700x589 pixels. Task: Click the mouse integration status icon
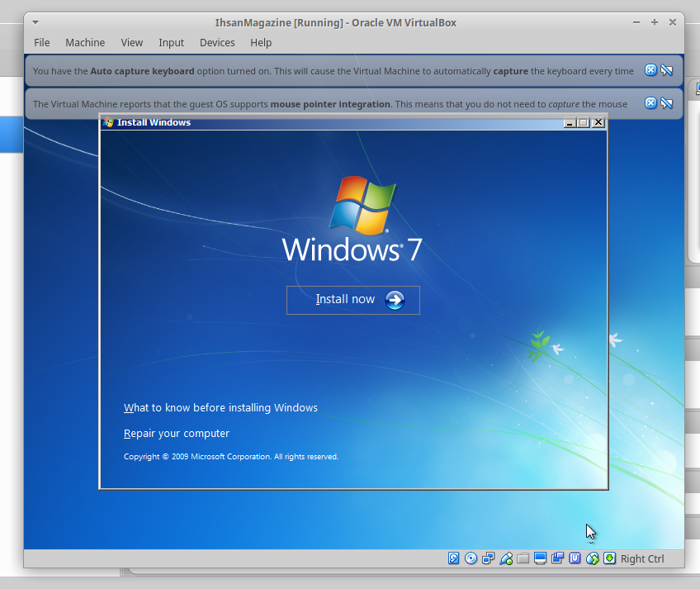pyautogui.click(x=593, y=558)
